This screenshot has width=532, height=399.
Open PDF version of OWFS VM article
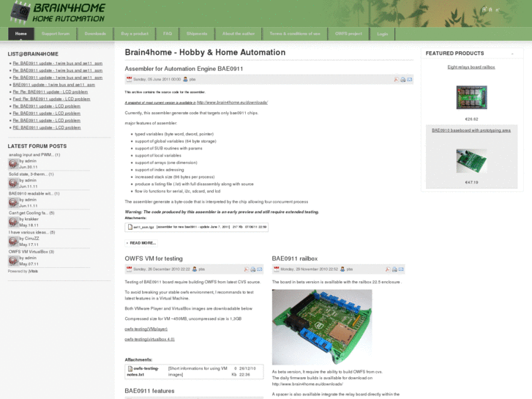(247, 269)
